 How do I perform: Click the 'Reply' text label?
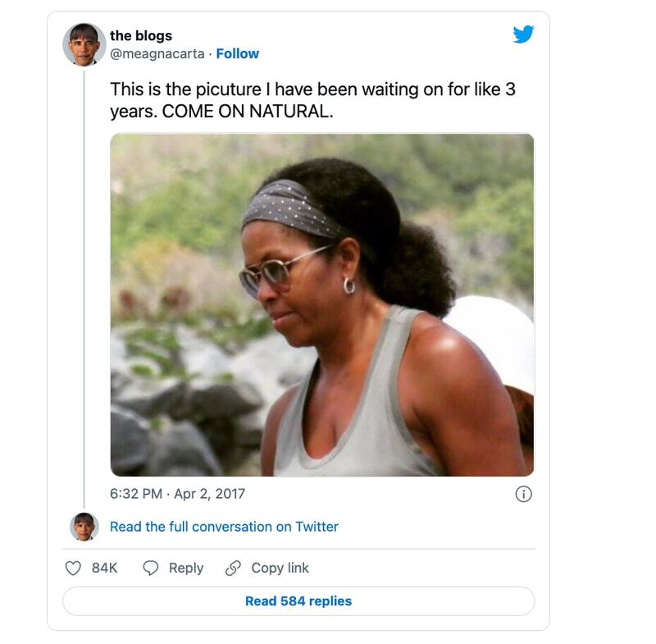tap(186, 568)
